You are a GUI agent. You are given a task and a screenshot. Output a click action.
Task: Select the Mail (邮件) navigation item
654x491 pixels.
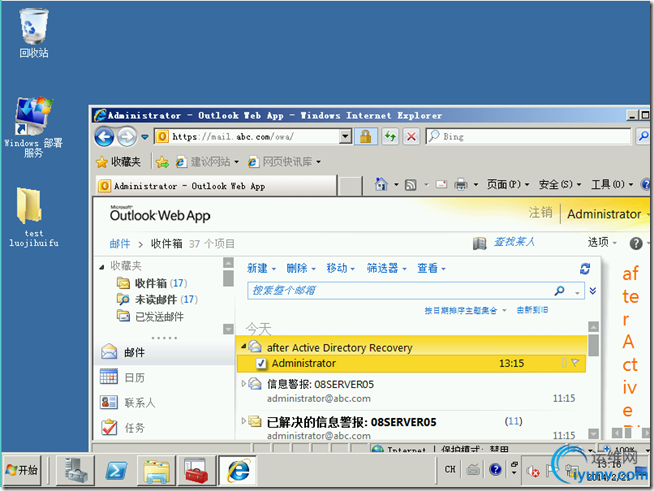point(165,353)
